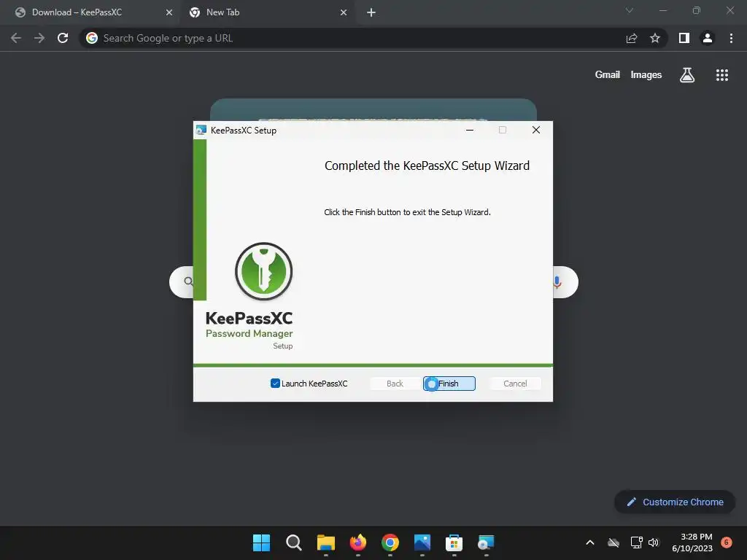Focus the Chrome address bar
Screen dimensions: 747x560
(x=352, y=38)
